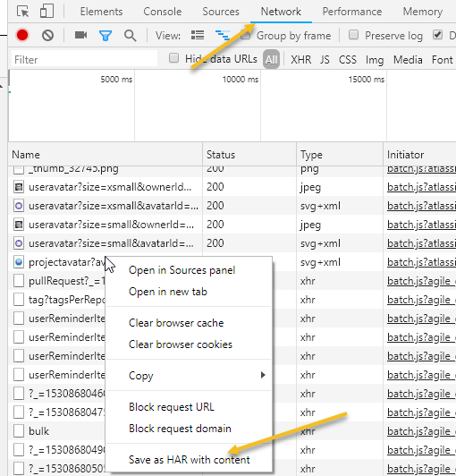
Task: Click the capture screenshots camera icon
Action: pos(80,35)
